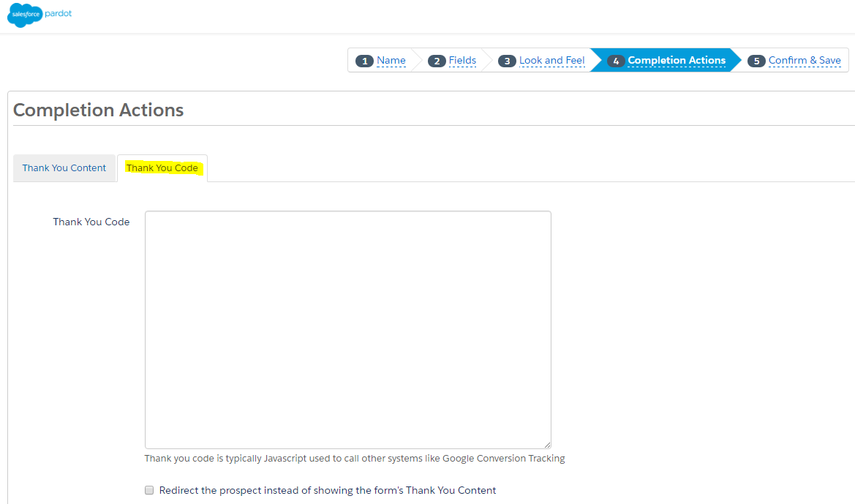Image resolution: width=855 pixels, height=504 pixels.
Task: Click the step number 1 badge
Action: tap(364, 61)
